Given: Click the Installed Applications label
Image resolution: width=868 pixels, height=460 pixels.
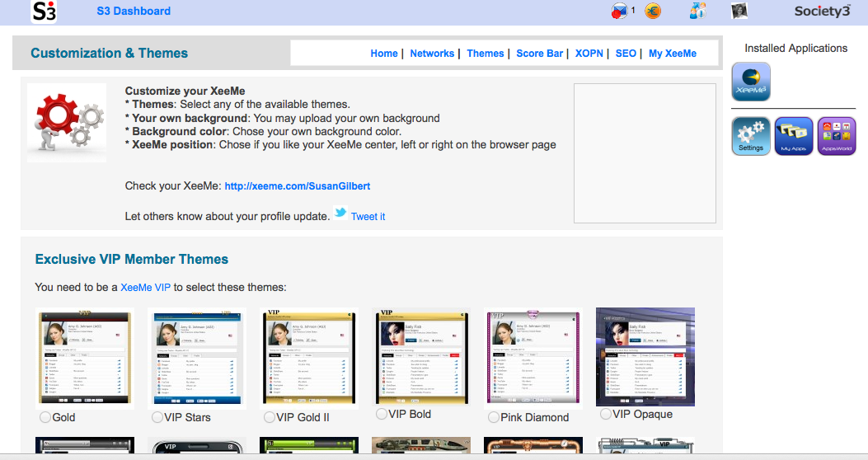Looking at the screenshot, I should coord(795,48).
